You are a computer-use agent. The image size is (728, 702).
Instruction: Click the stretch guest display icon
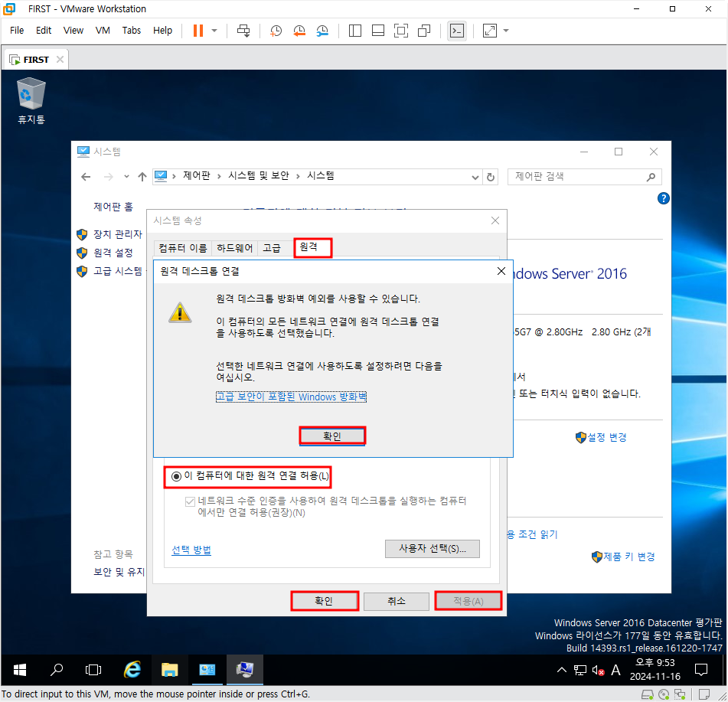coord(490,31)
